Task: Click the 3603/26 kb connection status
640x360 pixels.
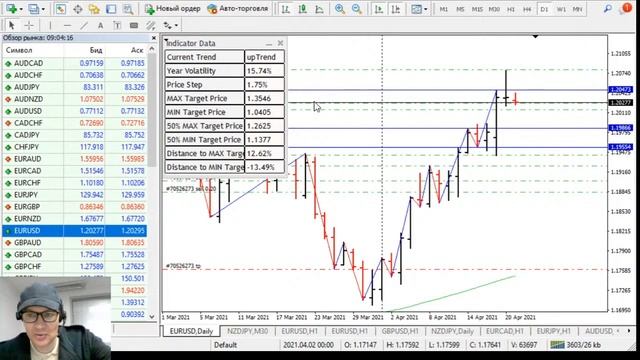Action: point(576,345)
